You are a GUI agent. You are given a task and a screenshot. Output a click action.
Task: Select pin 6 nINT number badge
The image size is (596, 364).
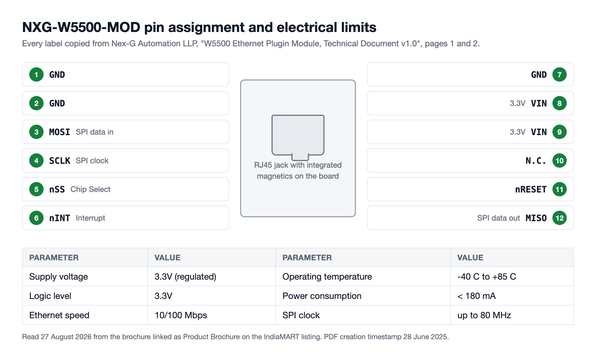36,218
